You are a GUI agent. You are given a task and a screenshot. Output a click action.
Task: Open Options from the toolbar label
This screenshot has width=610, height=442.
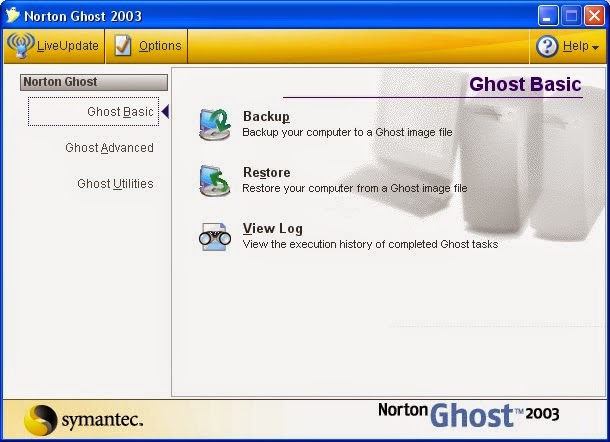click(x=160, y=46)
